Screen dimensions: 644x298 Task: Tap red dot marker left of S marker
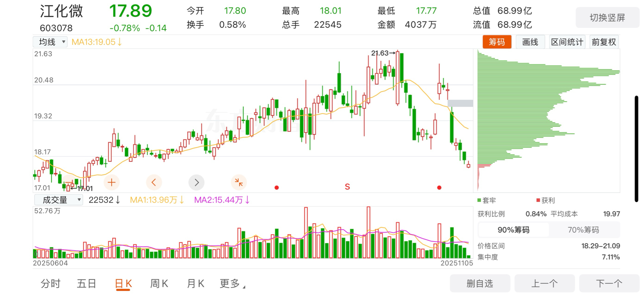click(277, 188)
